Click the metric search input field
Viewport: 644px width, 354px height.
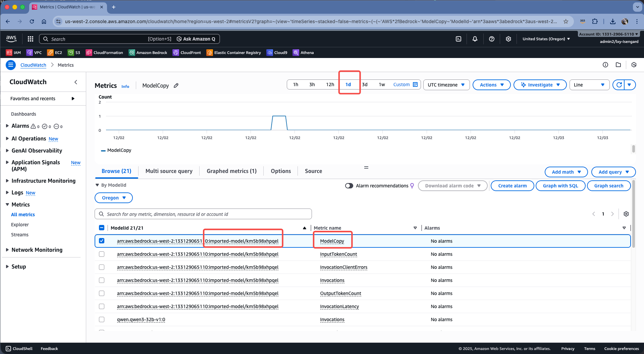pos(203,214)
